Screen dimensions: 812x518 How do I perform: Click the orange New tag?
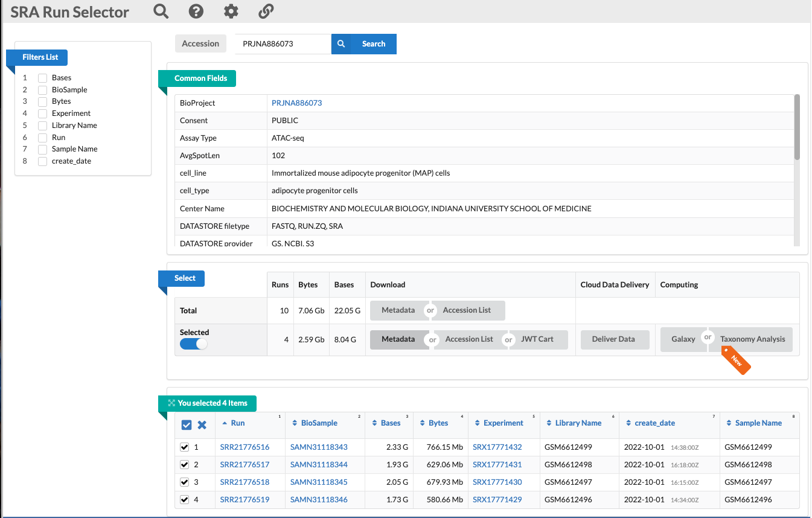(x=736, y=360)
